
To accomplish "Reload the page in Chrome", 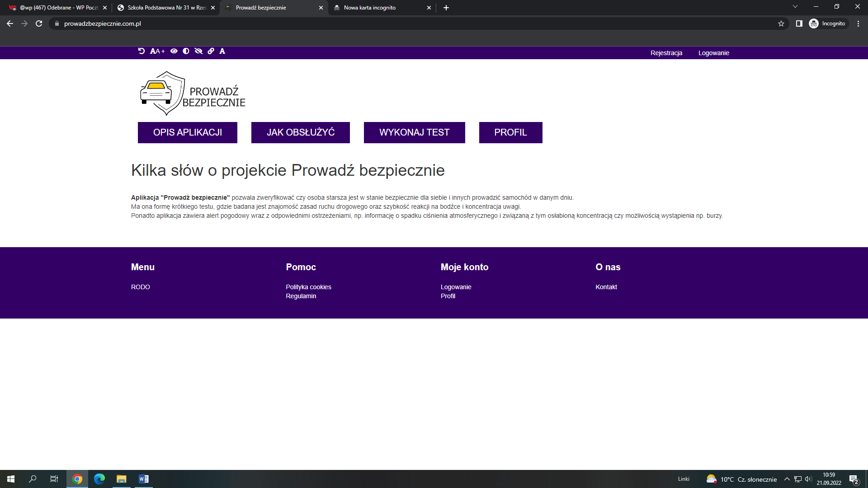I will coord(39,23).
